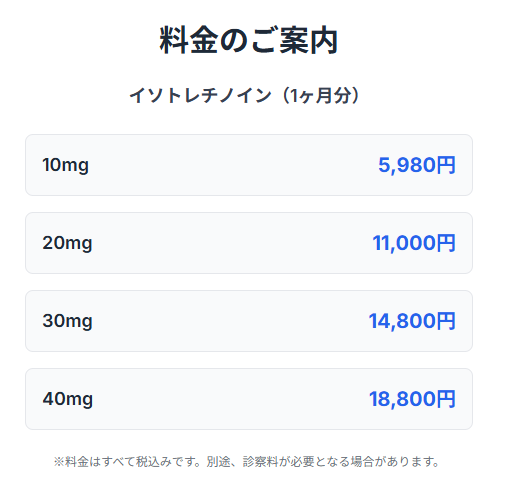Viewport: 508px width, 482px height.
Task: Click the 18,800円 price
Action: (412, 399)
